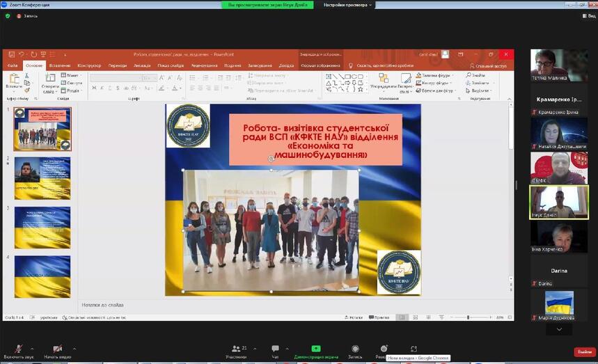Open Виділити select dropdown

pyautogui.click(x=479, y=90)
